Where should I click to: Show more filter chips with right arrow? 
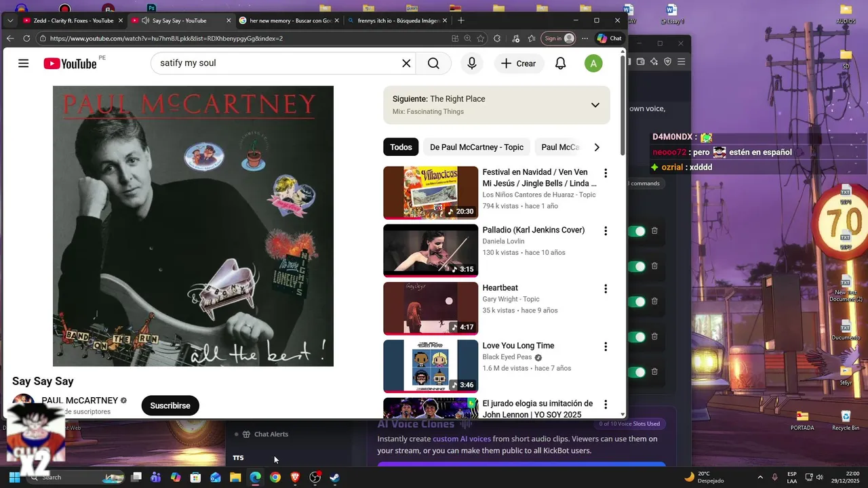click(x=597, y=147)
